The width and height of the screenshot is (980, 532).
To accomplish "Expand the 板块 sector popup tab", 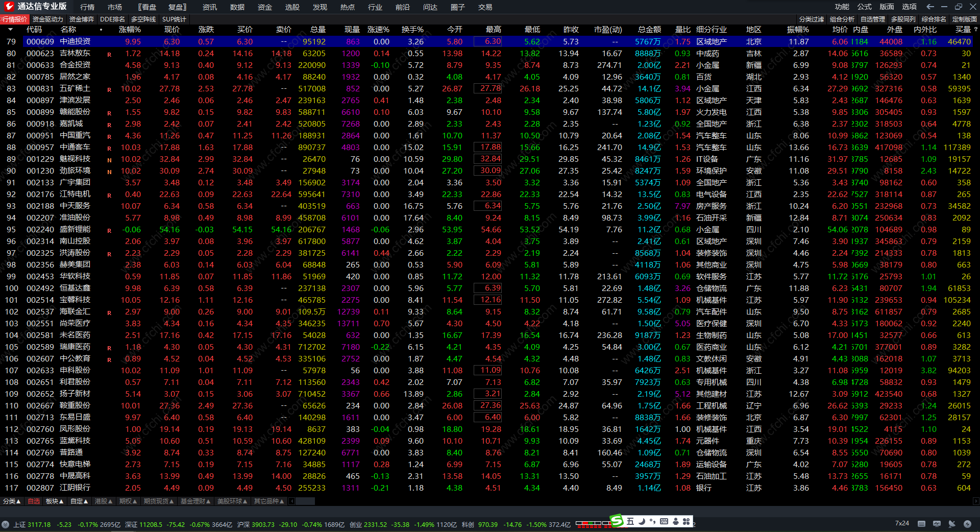I will click(55, 501).
